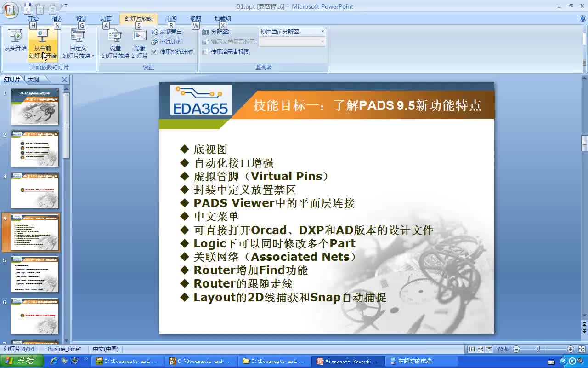Open Set Up Slide Show (设置幻灯片放映)
The height and width of the screenshot is (368, 588).
115,44
